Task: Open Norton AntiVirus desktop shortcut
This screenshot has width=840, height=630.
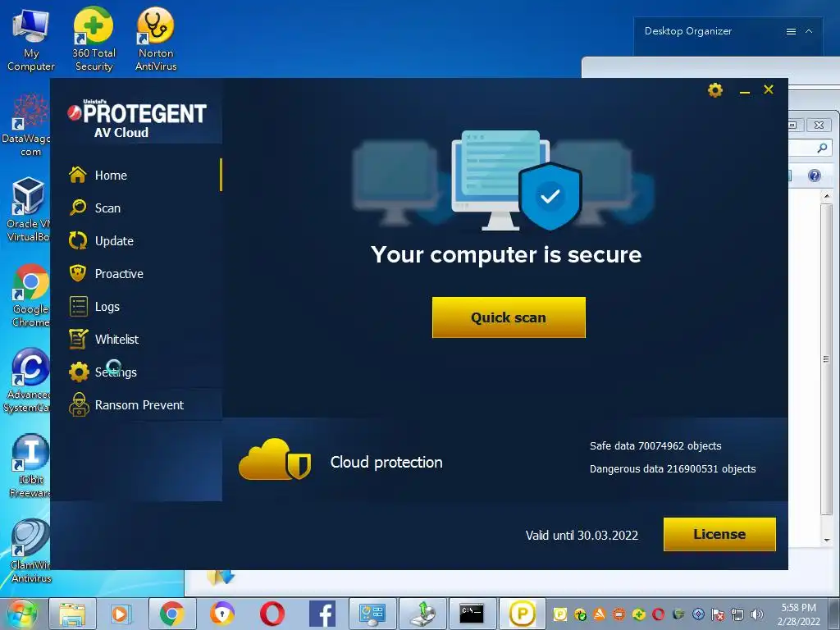Action: [156, 39]
